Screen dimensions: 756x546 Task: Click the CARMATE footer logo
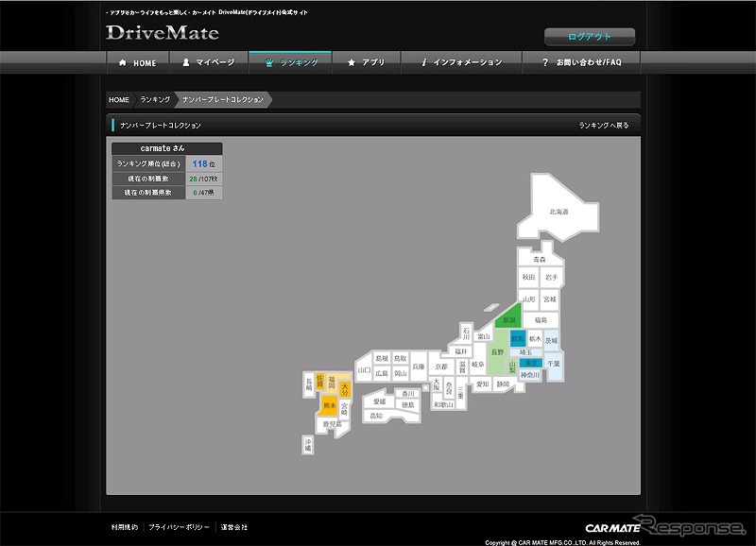pyautogui.click(x=611, y=528)
